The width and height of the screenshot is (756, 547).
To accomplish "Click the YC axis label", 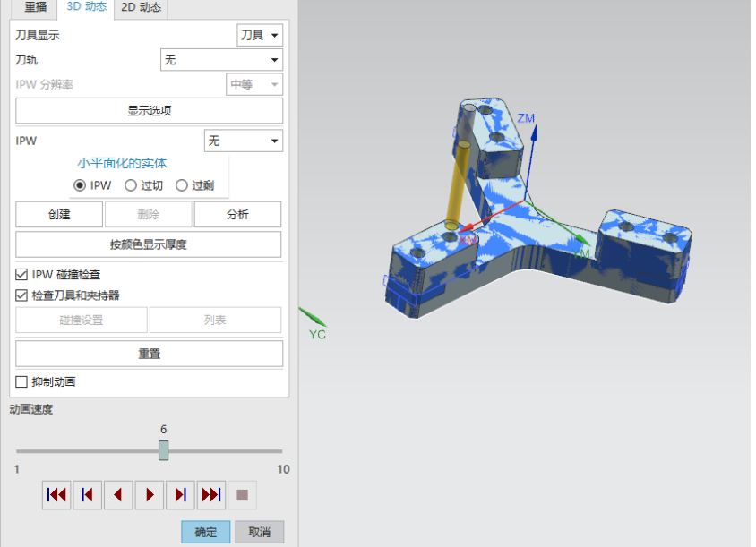I will [317, 335].
